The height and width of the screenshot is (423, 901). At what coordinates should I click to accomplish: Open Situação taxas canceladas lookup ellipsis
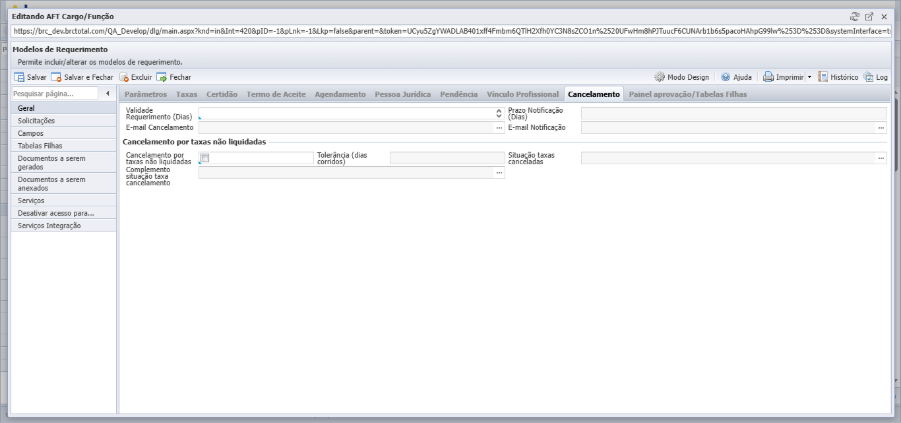pos(881,158)
